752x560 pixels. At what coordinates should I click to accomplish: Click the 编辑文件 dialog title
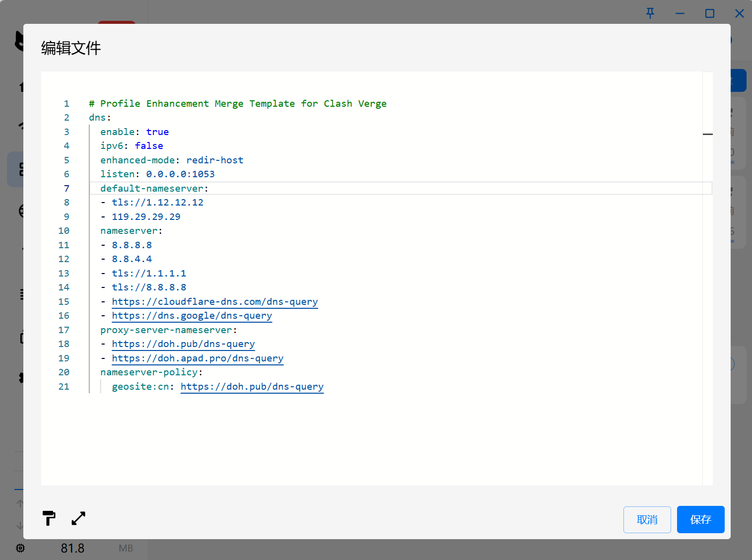[x=71, y=48]
